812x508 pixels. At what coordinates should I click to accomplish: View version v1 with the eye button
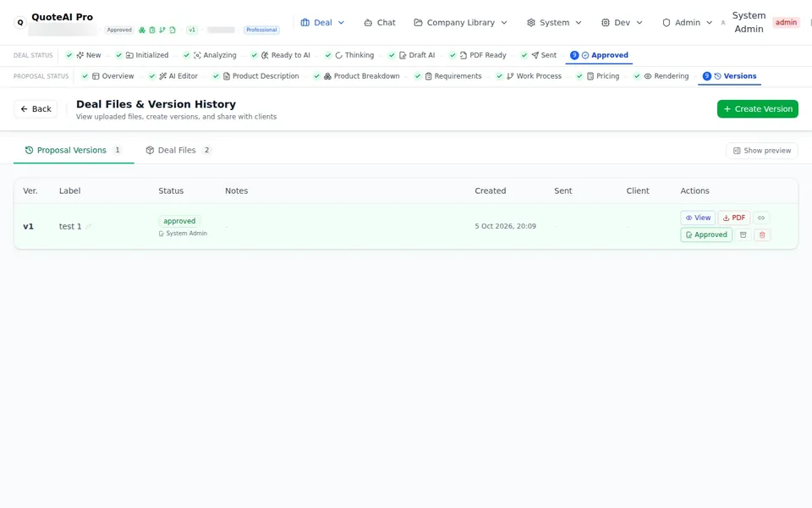[698, 218]
